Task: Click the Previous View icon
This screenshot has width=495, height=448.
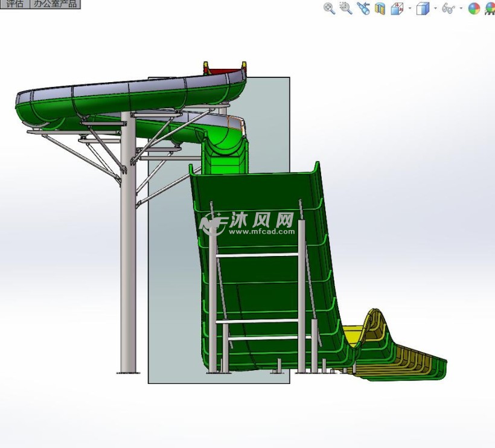Action: click(x=363, y=8)
